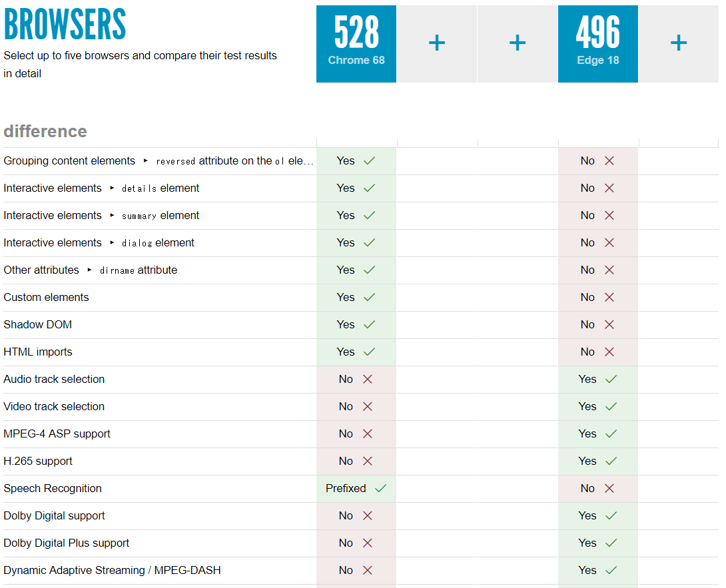The height and width of the screenshot is (588, 726).
Task: Select the Edge 18 score tile
Action: click(597, 44)
